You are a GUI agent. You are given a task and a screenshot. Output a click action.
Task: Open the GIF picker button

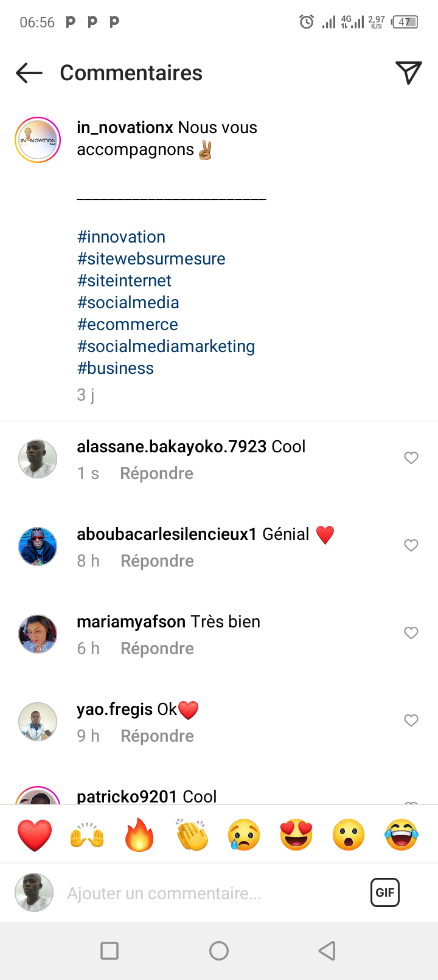pos(385,892)
